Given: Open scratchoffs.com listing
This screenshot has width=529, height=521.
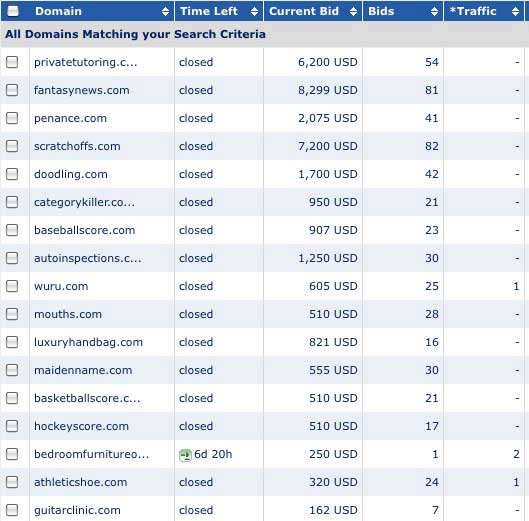Looking at the screenshot, I should click(x=77, y=146).
